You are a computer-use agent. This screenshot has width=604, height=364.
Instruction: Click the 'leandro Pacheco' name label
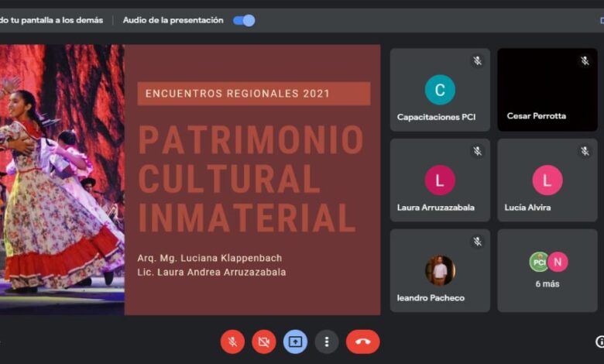[x=431, y=297]
